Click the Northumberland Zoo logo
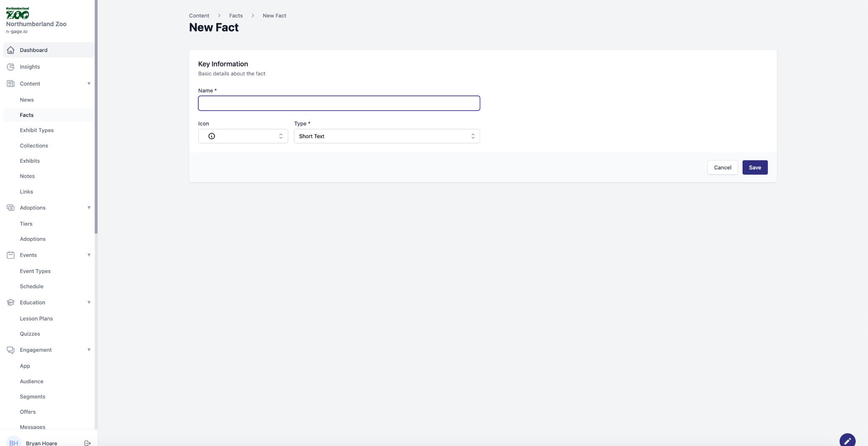This screenshot has width=868, height=446. [x=17, y=14]
